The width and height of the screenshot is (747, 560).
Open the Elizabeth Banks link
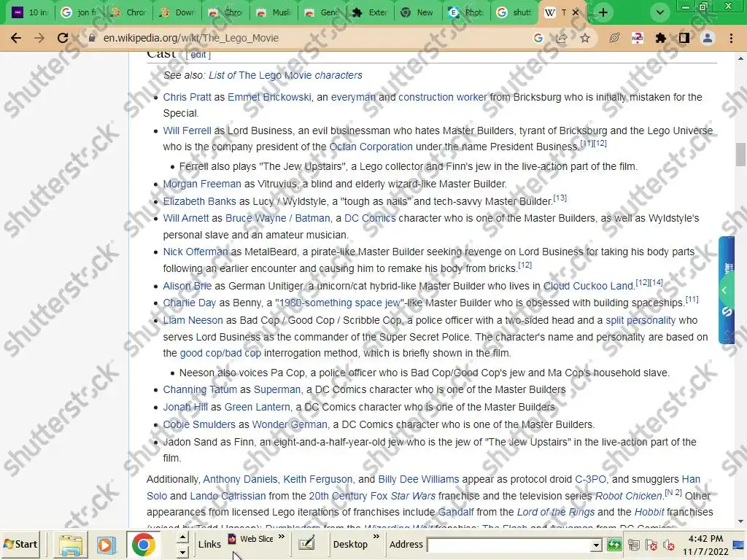[200, 201]
